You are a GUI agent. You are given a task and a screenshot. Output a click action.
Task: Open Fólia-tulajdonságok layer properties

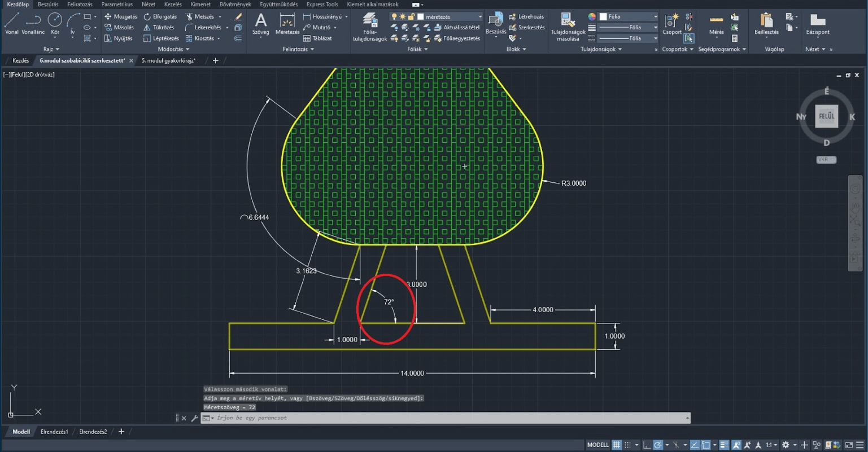(370, 27)
